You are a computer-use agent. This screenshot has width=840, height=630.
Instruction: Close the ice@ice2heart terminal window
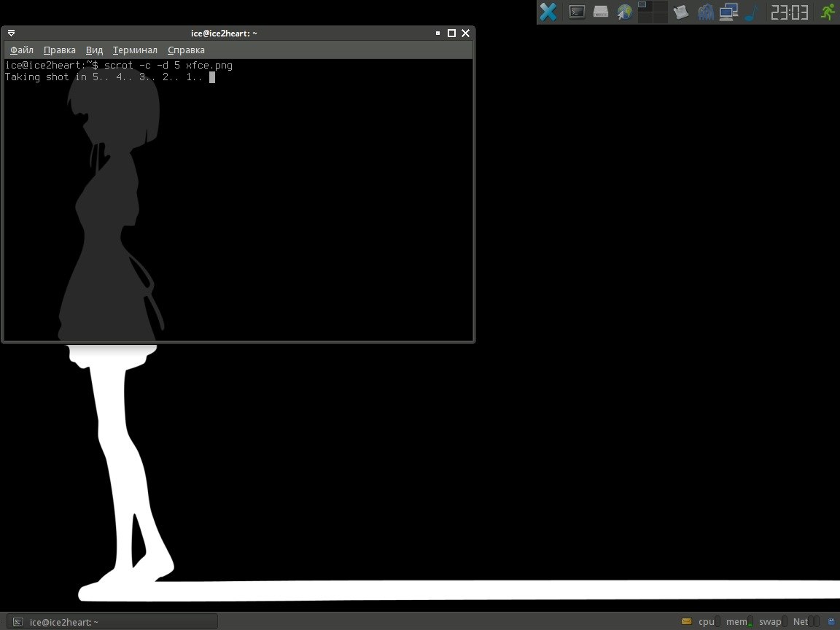tap(465, 34)
